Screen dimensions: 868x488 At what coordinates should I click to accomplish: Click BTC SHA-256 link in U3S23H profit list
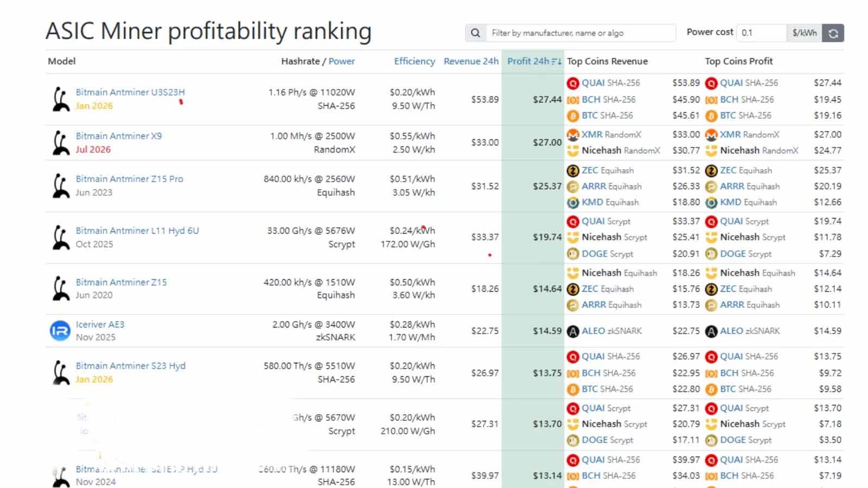[745, 115]
